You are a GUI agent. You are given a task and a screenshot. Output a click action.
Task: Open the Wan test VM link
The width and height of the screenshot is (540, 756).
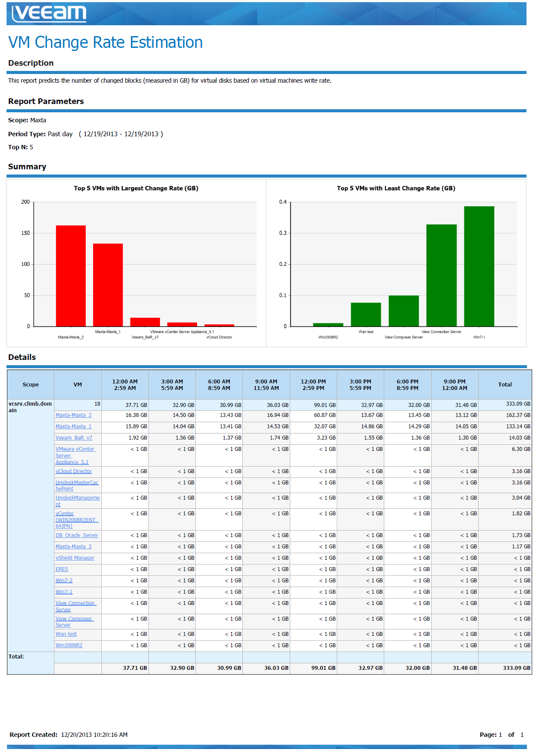[x=66, y=634]
